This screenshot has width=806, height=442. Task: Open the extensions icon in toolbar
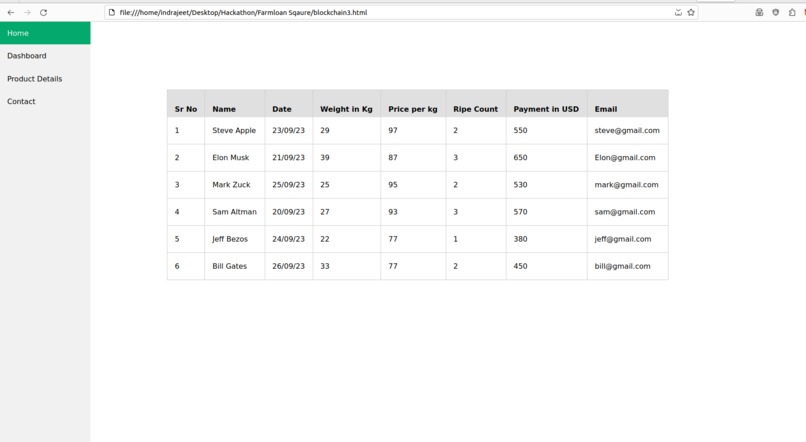pyautogui.click(x=792, y=12)
